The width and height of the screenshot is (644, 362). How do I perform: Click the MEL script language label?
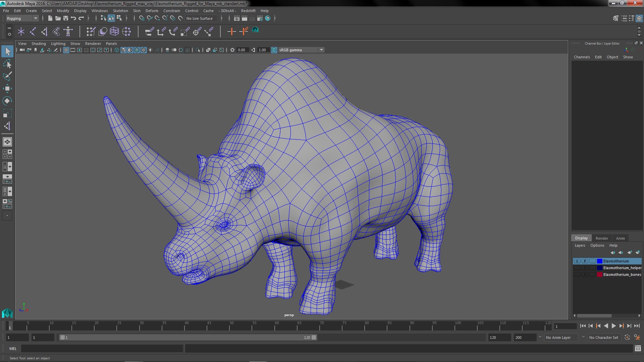[13, 349]
